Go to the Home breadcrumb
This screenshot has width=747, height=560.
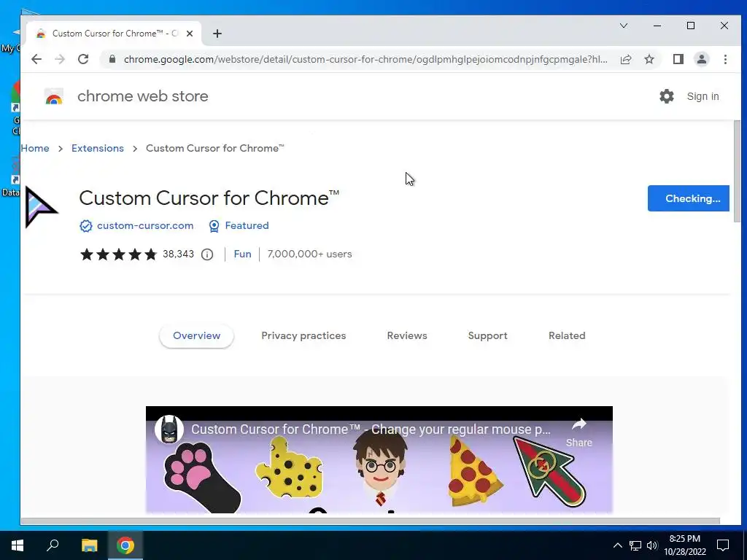tap(35, 148)
